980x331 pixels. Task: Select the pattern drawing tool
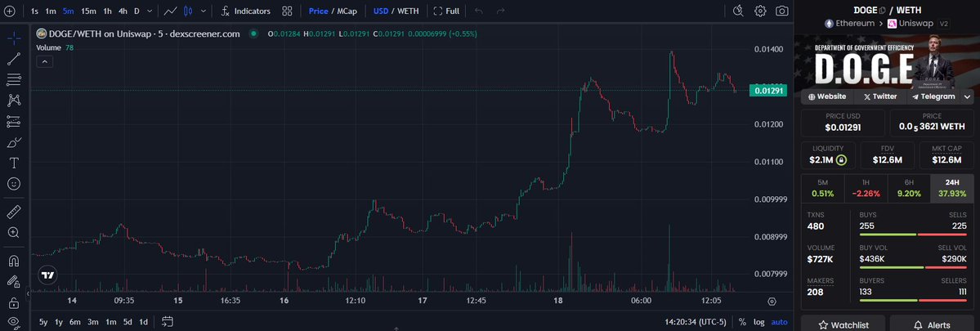coord(14,100)
